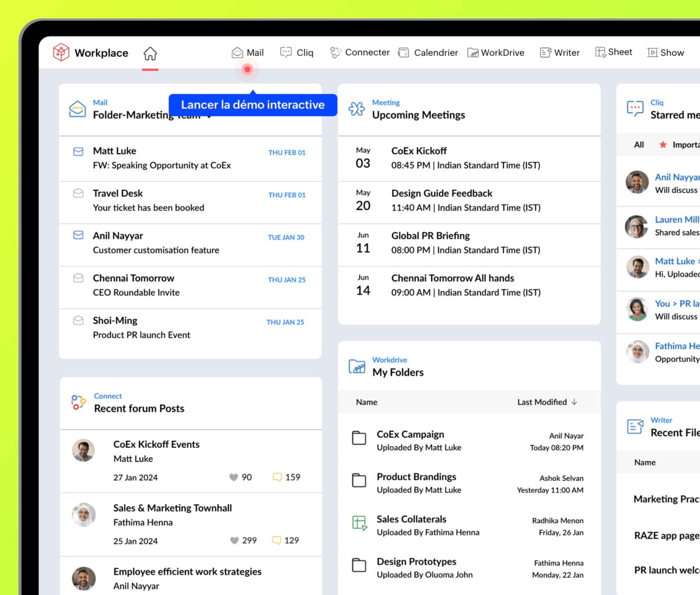
Task: Click the pulsing red demo hotspot
Action: pos(247,69)
